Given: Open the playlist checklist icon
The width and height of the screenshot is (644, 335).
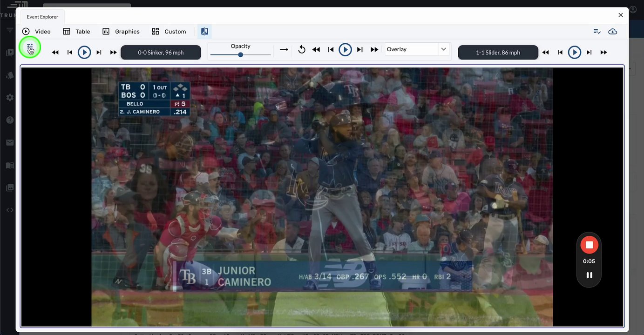Looking at the screenshot, I should pyautogui.click(x=597, y=32).
